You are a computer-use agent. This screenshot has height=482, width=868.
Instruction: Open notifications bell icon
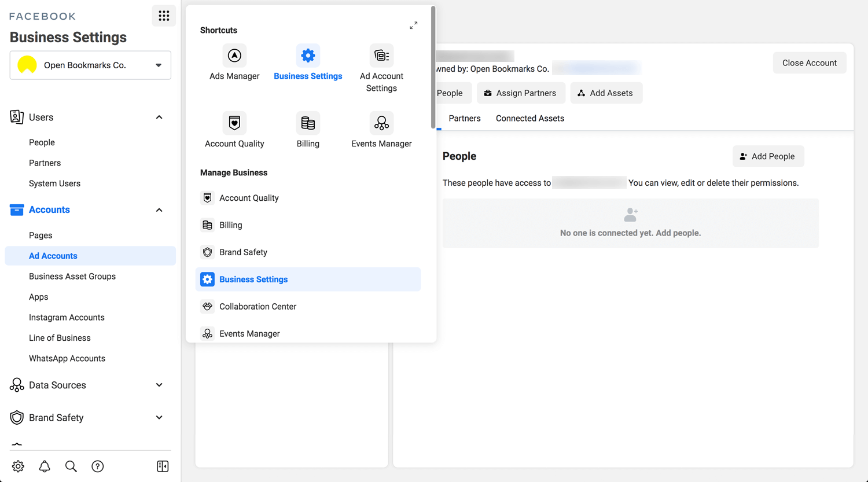pyautogui.click(x=45, y=466)
